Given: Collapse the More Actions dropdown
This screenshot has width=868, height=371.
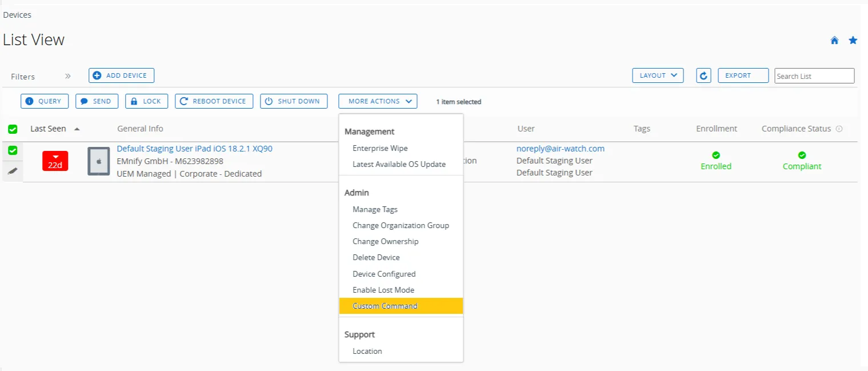Looking at the screenshot, I should point(378,101).
